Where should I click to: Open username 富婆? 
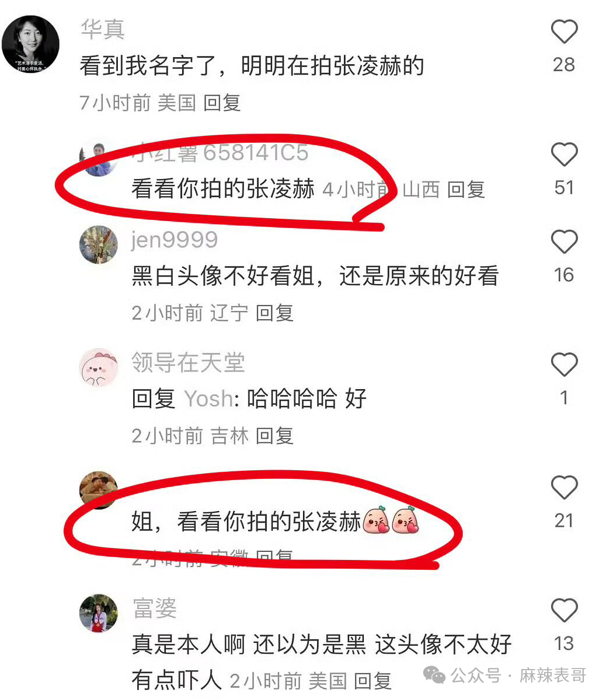[x=155, y=608]
